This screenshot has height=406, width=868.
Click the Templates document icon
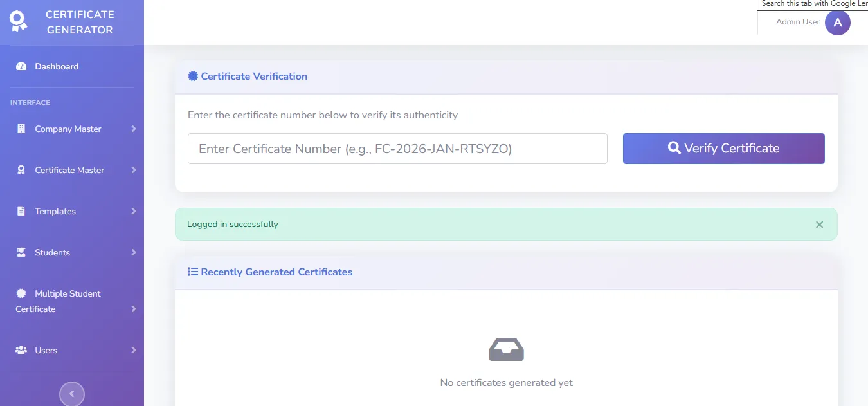[21, 211]
